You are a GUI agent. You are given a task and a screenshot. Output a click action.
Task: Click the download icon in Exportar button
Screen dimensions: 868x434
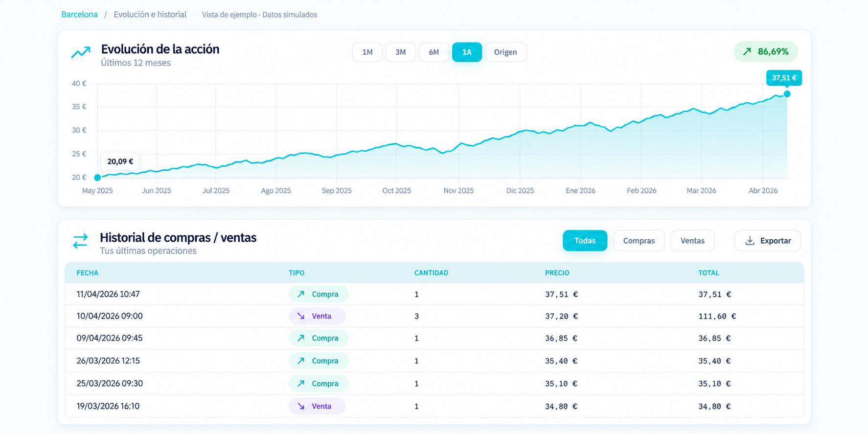(750, 241)
